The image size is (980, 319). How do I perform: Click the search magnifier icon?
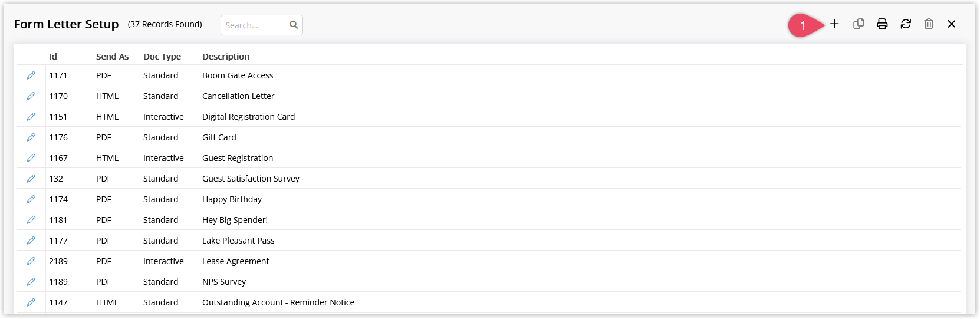(294, 25)
